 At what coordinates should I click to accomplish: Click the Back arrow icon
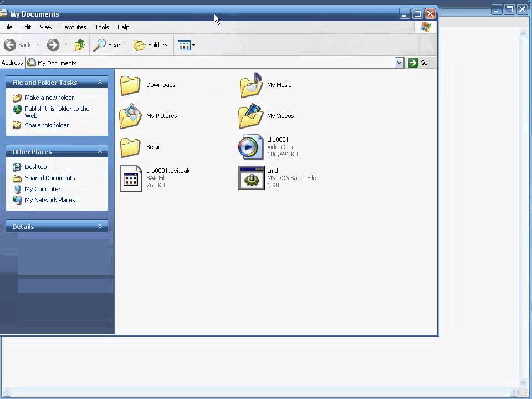(x=10, y=45)
